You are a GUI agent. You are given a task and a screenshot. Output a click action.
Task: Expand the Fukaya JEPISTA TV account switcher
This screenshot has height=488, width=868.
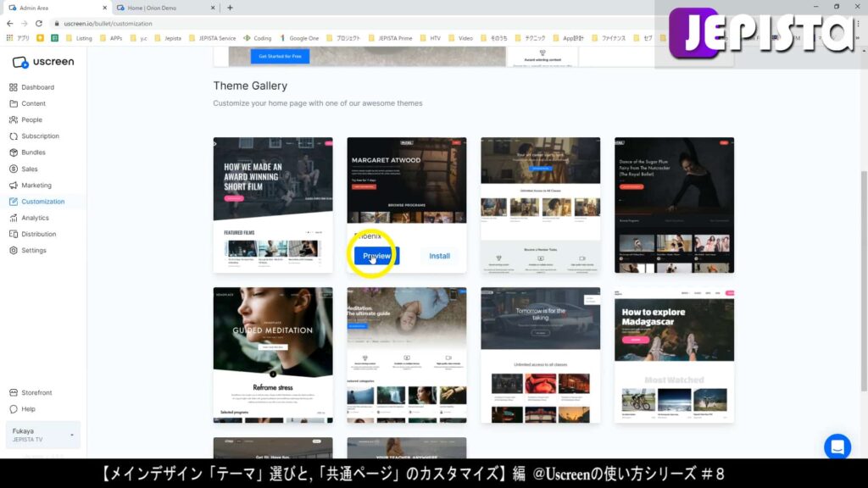[x=42, y=435]
